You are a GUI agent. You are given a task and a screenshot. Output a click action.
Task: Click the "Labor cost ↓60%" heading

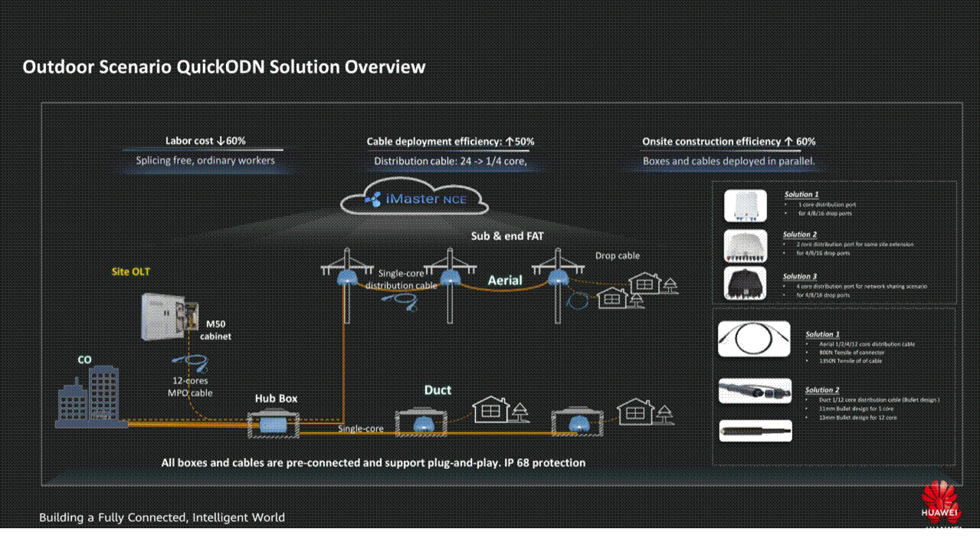tap(205, 141)
